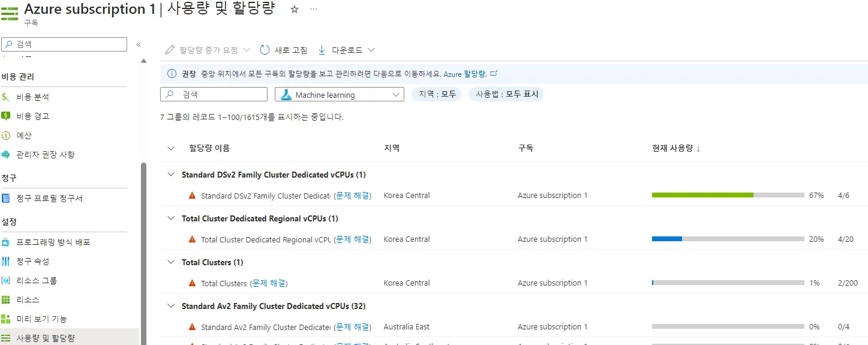Click the favorite star icon next to title

[295, 10]
